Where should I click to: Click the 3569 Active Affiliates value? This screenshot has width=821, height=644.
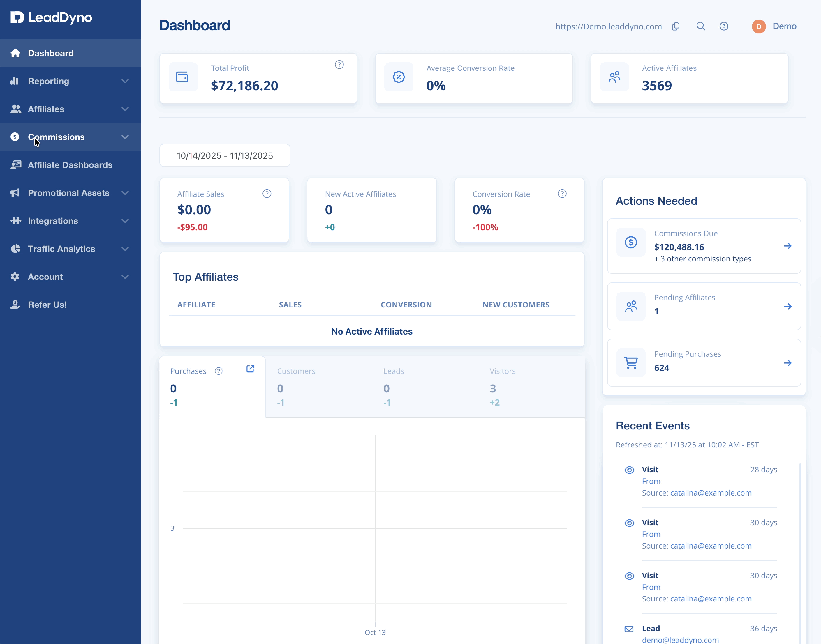coord(657,86)
